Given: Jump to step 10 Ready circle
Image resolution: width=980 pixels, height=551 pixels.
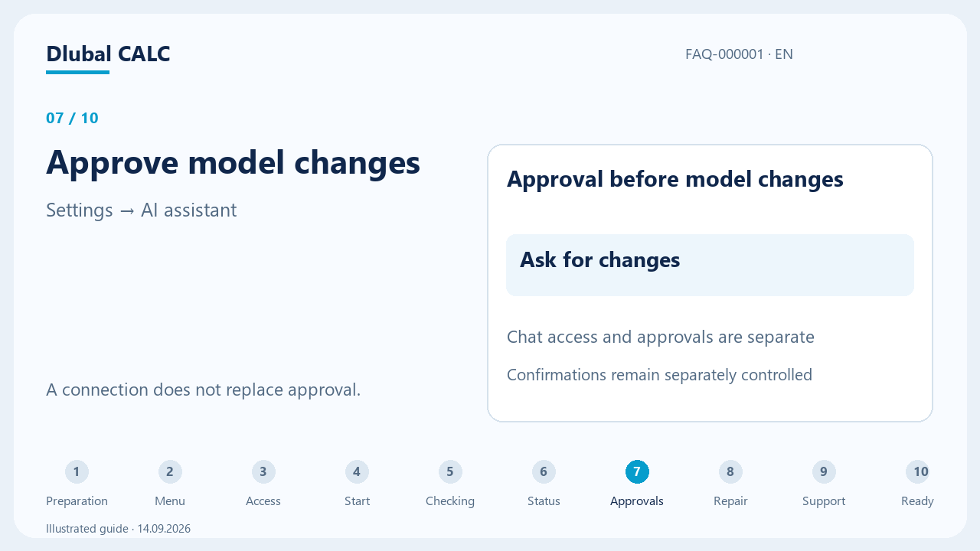Looking at the screenshot, I should 917,472.
